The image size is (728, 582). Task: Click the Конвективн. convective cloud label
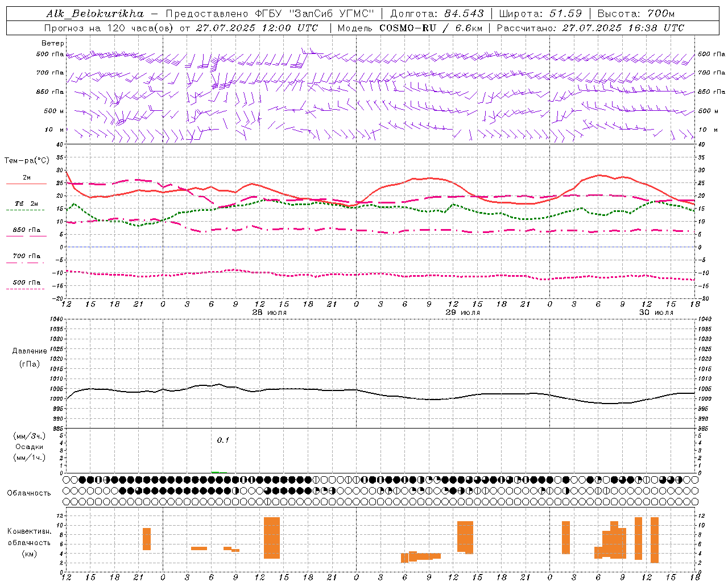pyautogui.click(x=29, y=531)
